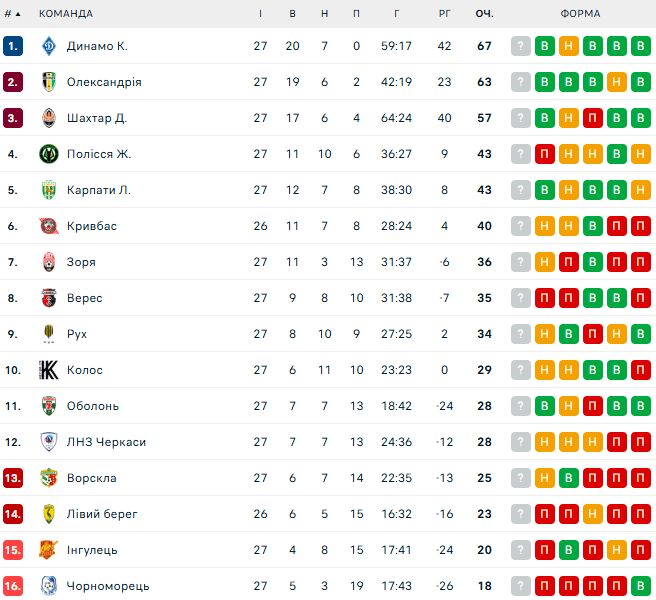Click the first red П form badge for Верес
The image size is (656, 600).
(545, 298)
